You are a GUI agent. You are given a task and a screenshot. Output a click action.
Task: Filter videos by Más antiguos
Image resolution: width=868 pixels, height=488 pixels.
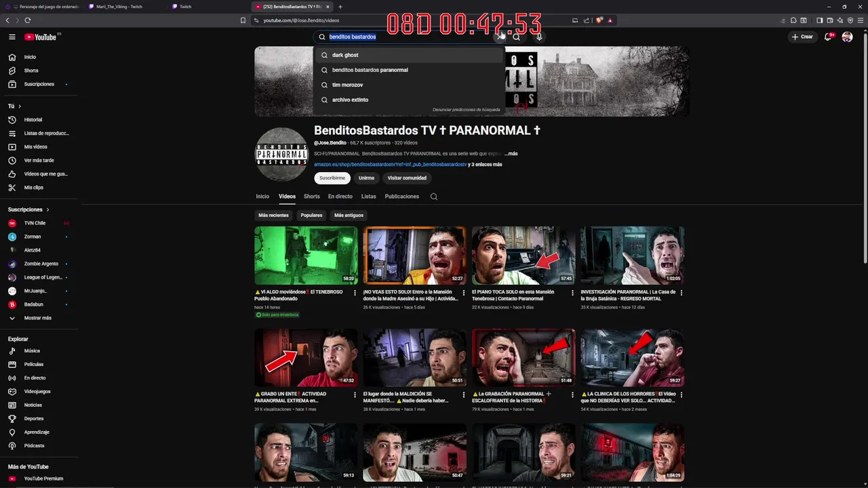click(349, 215)
